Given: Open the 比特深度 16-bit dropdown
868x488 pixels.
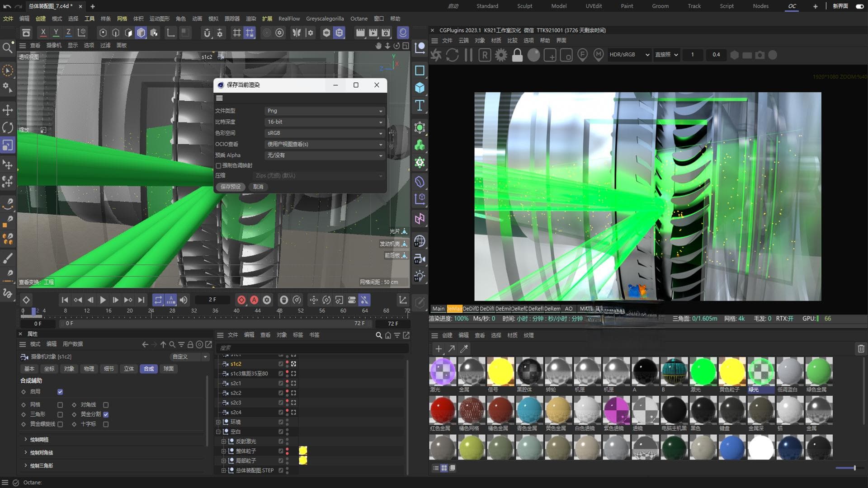Looking at the screenshot, I should point(324,122).
